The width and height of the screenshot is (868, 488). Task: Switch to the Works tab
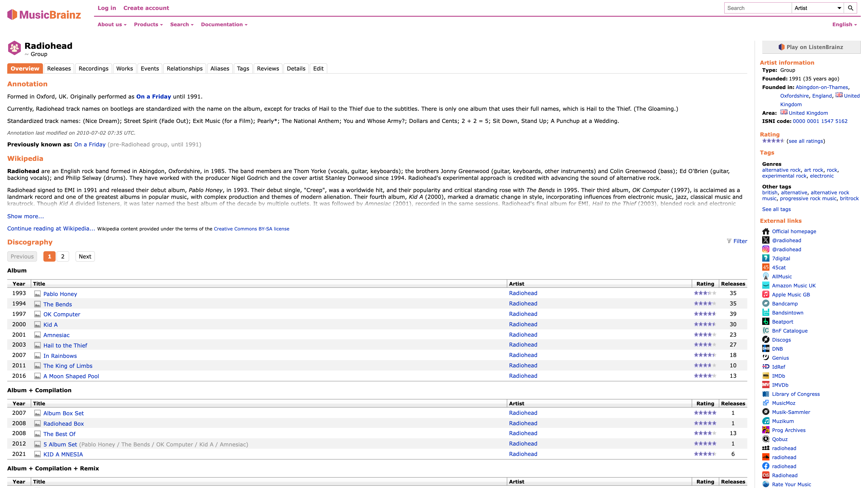pos(125,68)
